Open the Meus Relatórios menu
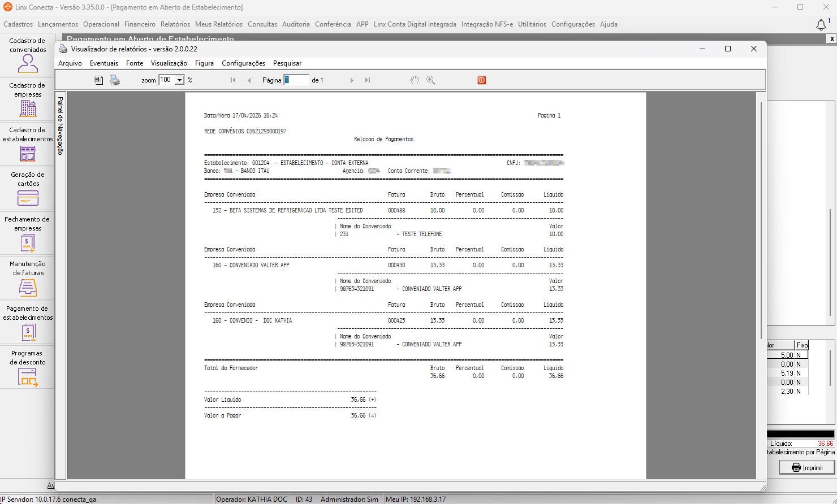837x504 pixels. 219,24
